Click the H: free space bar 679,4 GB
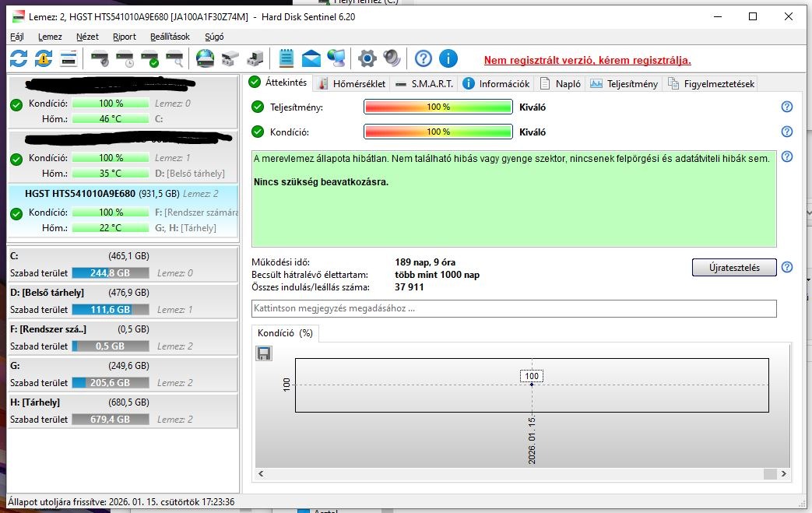This screenshot has width=812, height=513. point(111,420)
